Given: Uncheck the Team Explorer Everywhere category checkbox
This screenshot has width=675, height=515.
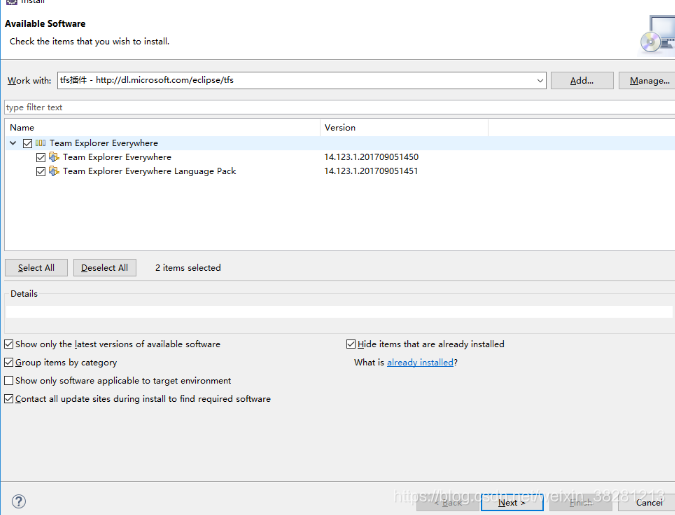Looking at the screenshot, I should click(x=28, y=143).
